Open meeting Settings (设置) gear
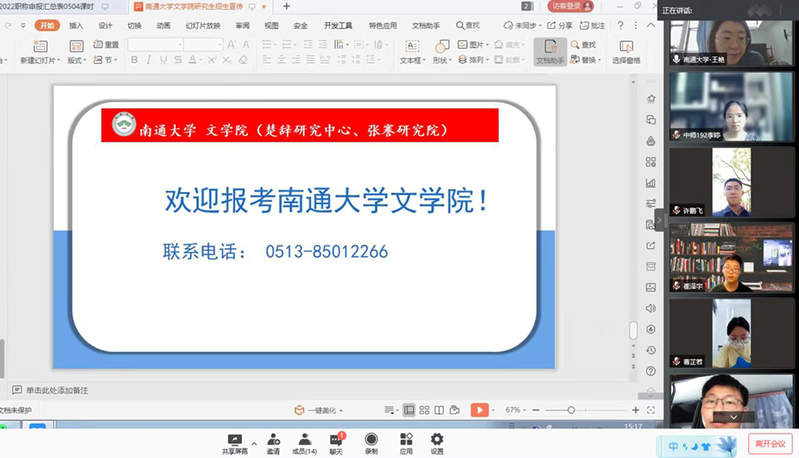799x458 pixels. point(437,444)
